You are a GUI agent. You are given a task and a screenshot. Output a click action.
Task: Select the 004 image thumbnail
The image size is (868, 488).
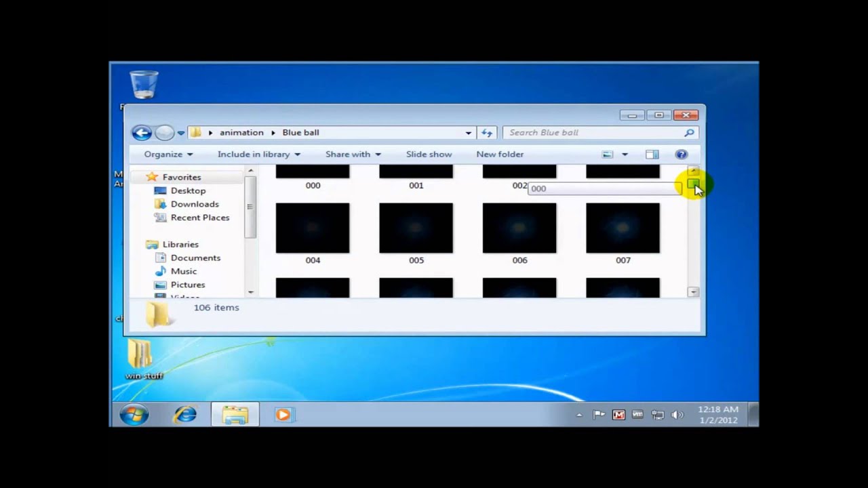coord(313,228)
